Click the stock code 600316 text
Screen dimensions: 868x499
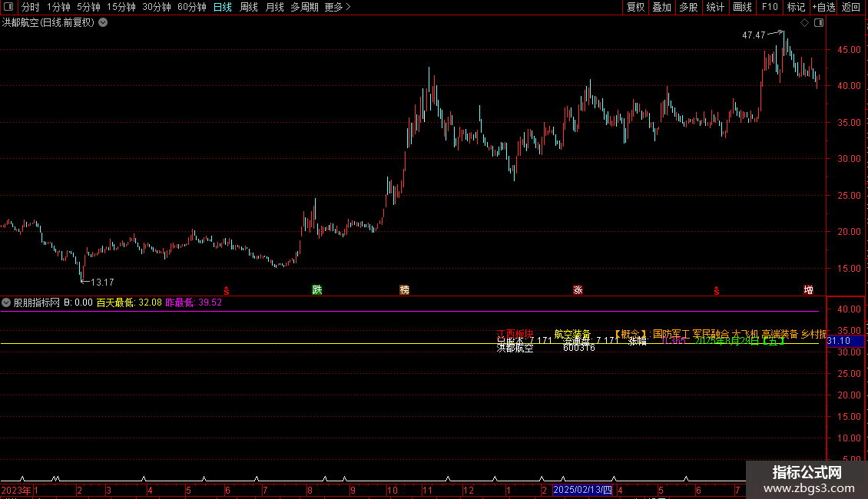coord(579,348)
